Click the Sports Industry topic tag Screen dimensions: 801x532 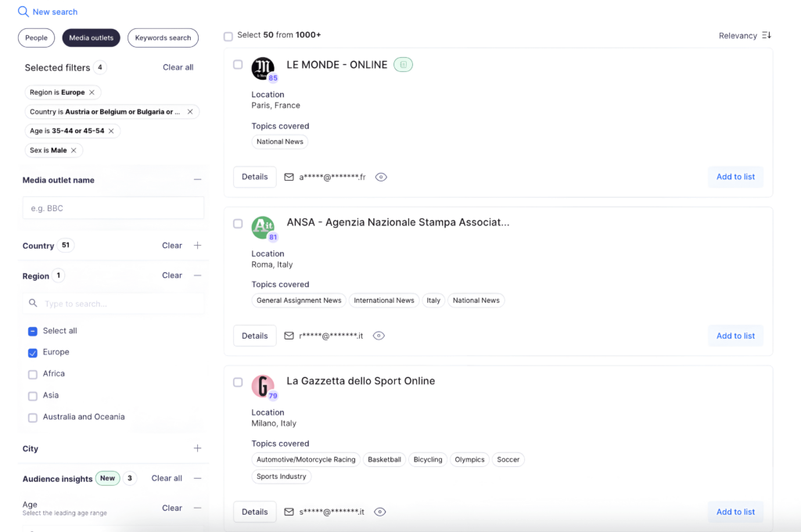coord(282,476)
